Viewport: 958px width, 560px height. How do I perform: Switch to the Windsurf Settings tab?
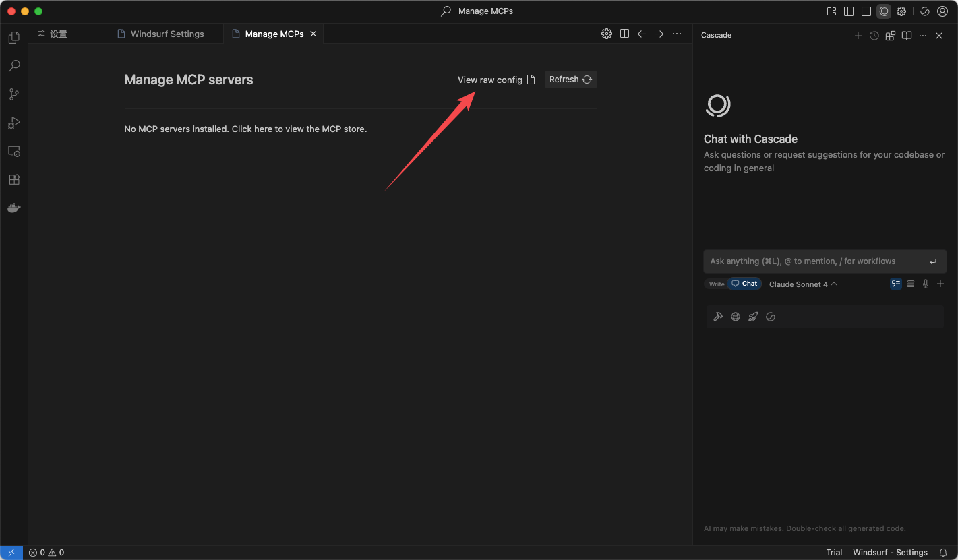167,34
